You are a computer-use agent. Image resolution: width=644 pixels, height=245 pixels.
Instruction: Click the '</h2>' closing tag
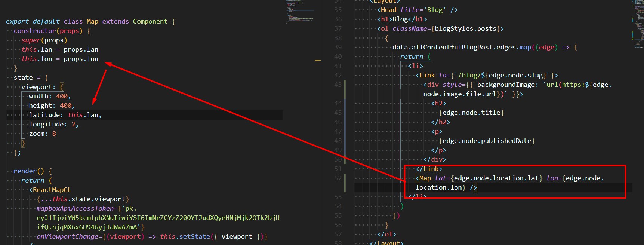coord(441,122)
